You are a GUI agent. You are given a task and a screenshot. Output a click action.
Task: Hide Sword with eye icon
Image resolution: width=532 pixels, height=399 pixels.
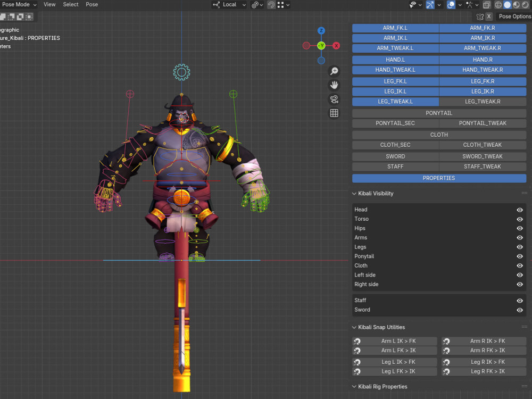[x=519, y=310]
